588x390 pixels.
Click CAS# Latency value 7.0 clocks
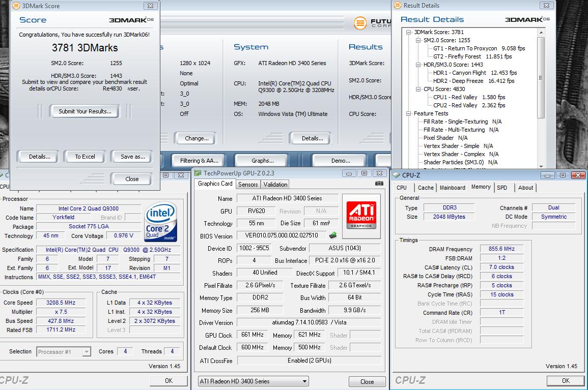(501, 267)
